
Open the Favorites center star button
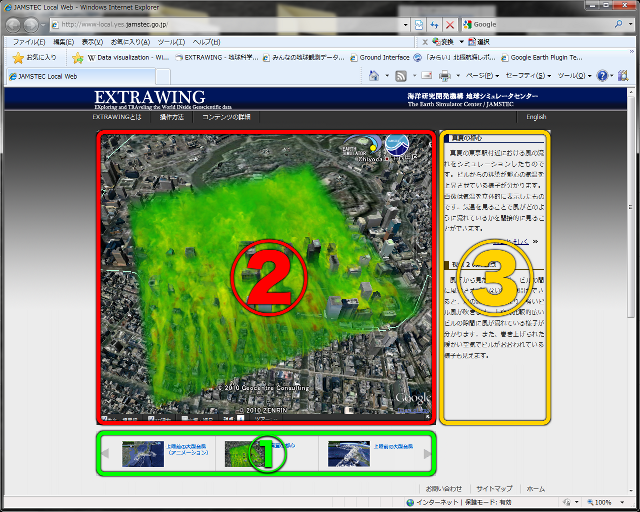pyautogui.click(x=18, y=58)
